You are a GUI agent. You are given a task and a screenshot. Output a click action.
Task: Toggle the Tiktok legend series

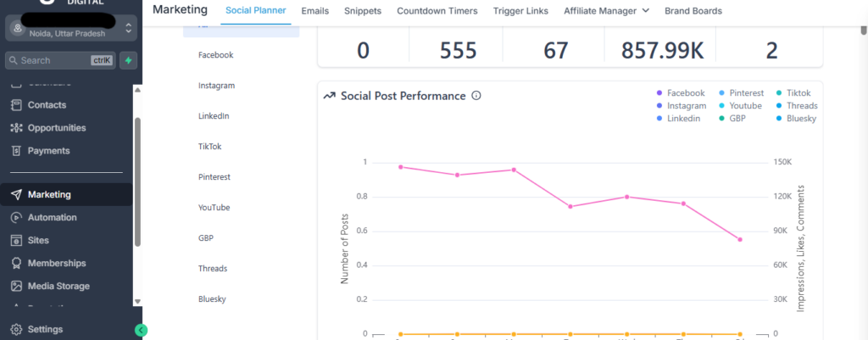[x=793, y=93]
